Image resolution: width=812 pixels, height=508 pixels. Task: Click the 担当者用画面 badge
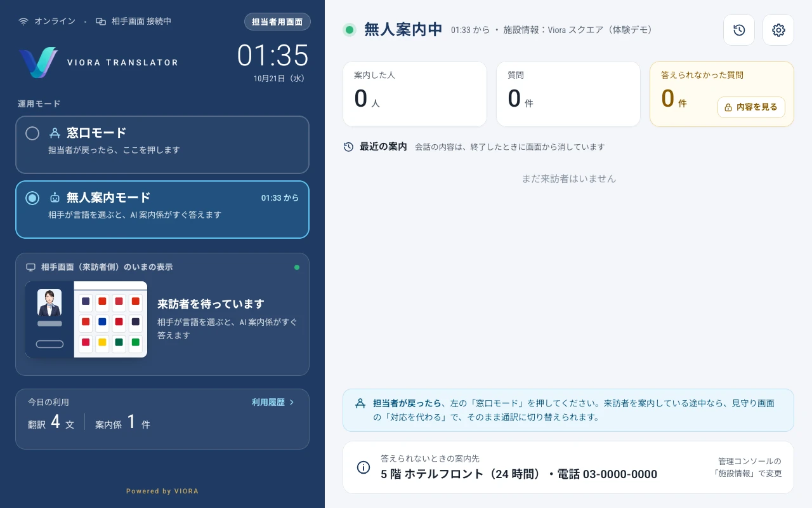pyautogui.click(x=277, y=22)
